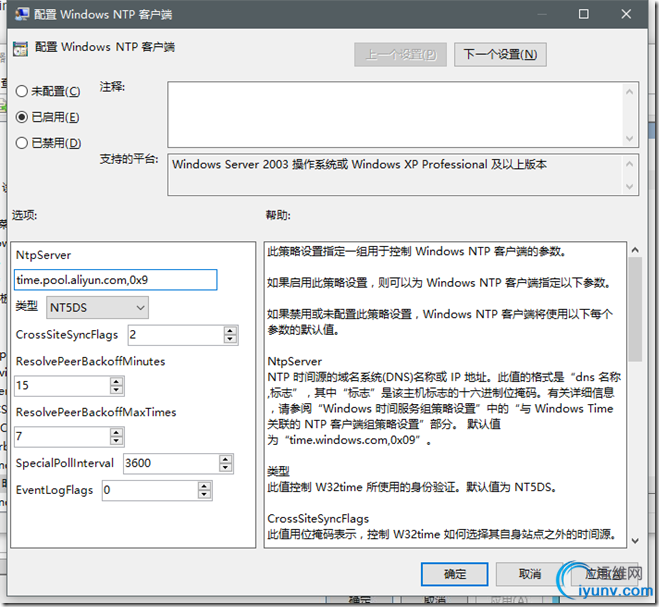The image size is (659, 607).
Task: Decrease SpecialPollInterval with down arrow
Action: click(x=225, y=468)
